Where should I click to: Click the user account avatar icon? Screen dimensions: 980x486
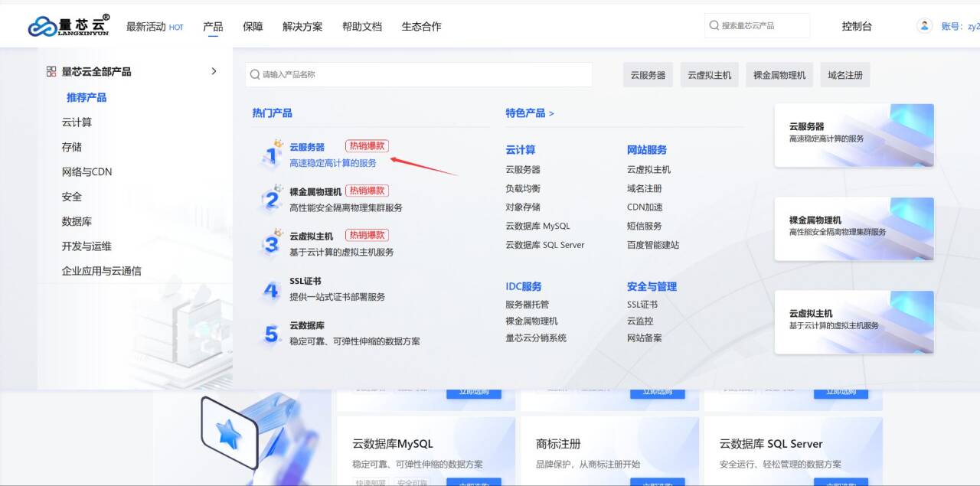point(924,26)
